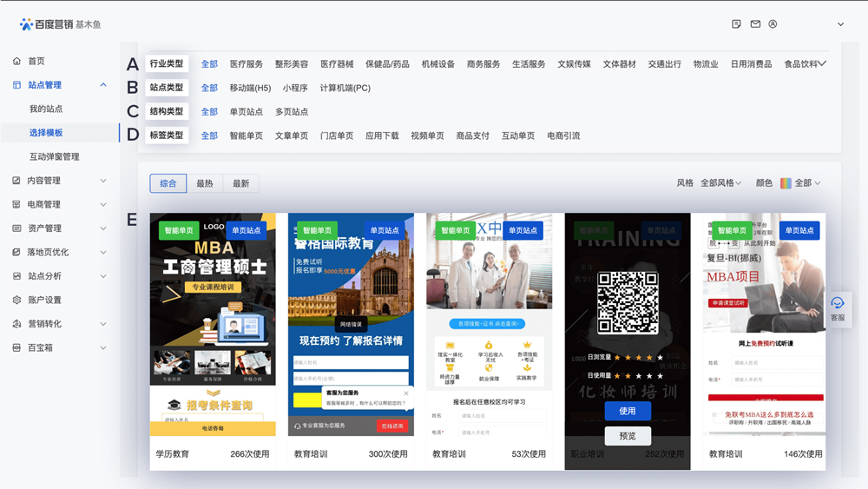
Task: Click the 站点管理 layout icon in sidebar
Action: click(x=17, y=85)
